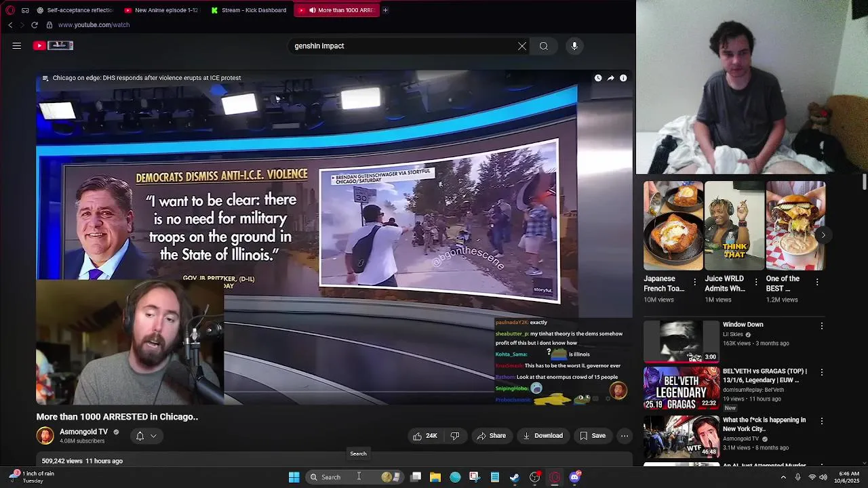Open the BEL'VETH Legendary Gragas thumbnail
This screenshot has width=868, height=488.
682,388
